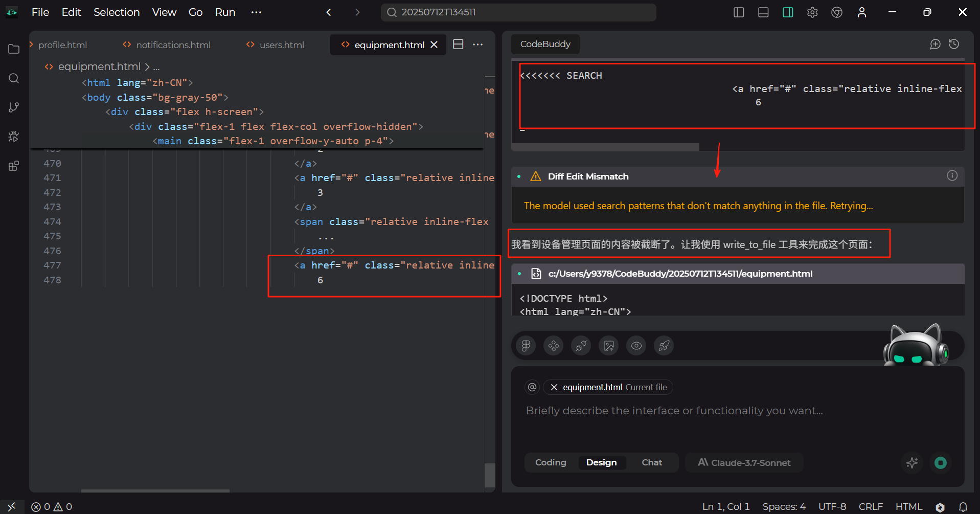Split the editor with the split icon
Screen dimensions: 980x514
click(x=459, y=44)
